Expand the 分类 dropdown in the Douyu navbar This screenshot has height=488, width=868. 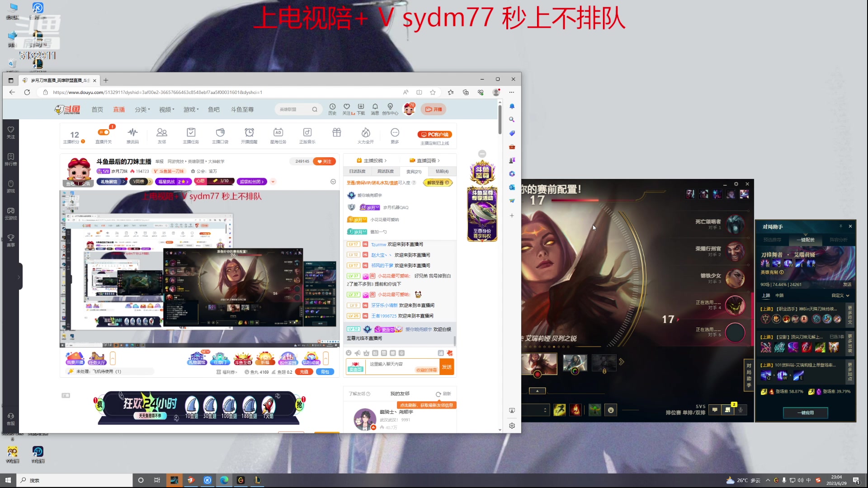coord(142,109)
